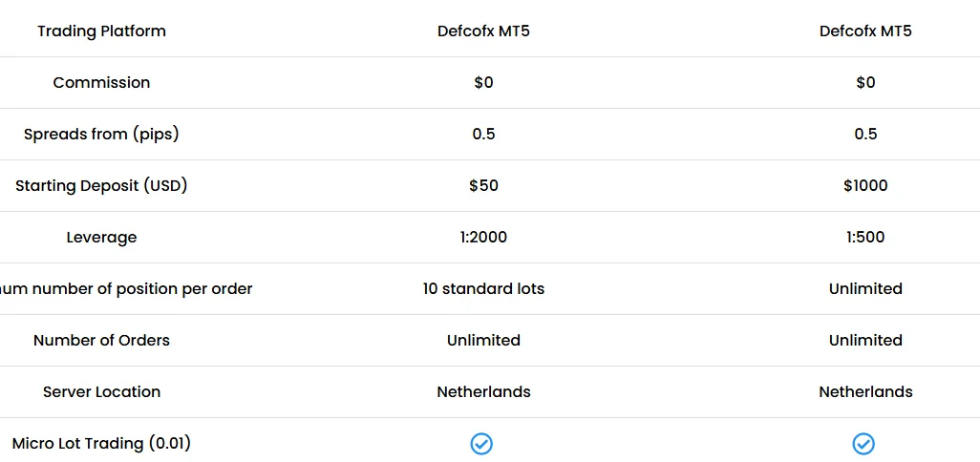Screen dimensions: 980x462
Task: Click Unlimited beside the 10 standard lots cell
Action: tap(865, 289)
